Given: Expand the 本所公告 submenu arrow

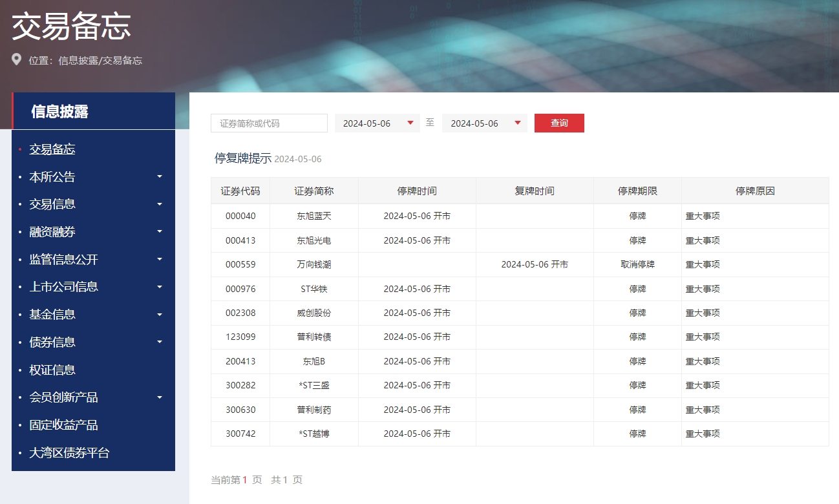Looking at the screenshot, I should click(160, 176).
